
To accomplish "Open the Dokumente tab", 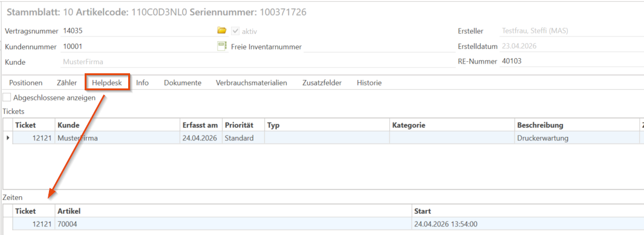I will (x=183, y=83).
